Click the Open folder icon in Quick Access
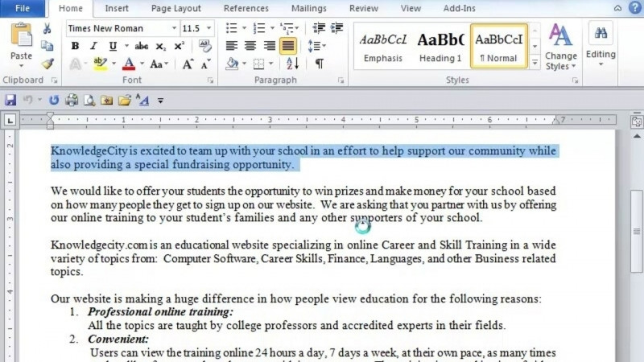The height and width of the screenshot is (362, 644). (x=125, y=100)
